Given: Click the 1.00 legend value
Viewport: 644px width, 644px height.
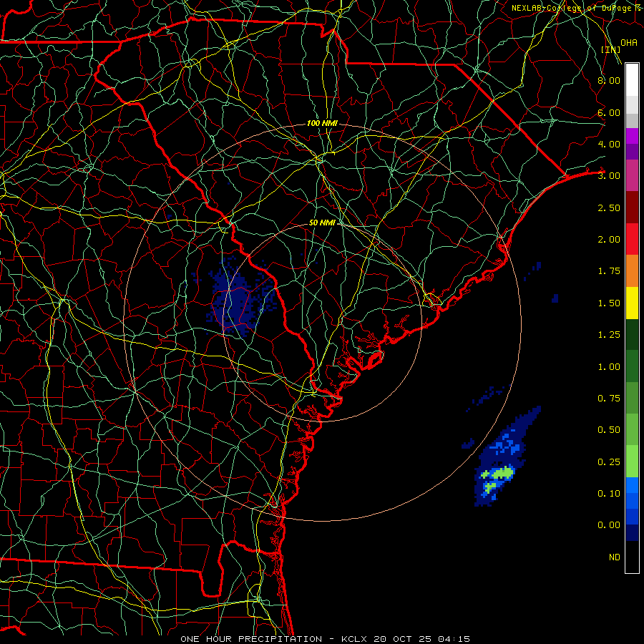Looking at the screenshot, I should point(609,367).
